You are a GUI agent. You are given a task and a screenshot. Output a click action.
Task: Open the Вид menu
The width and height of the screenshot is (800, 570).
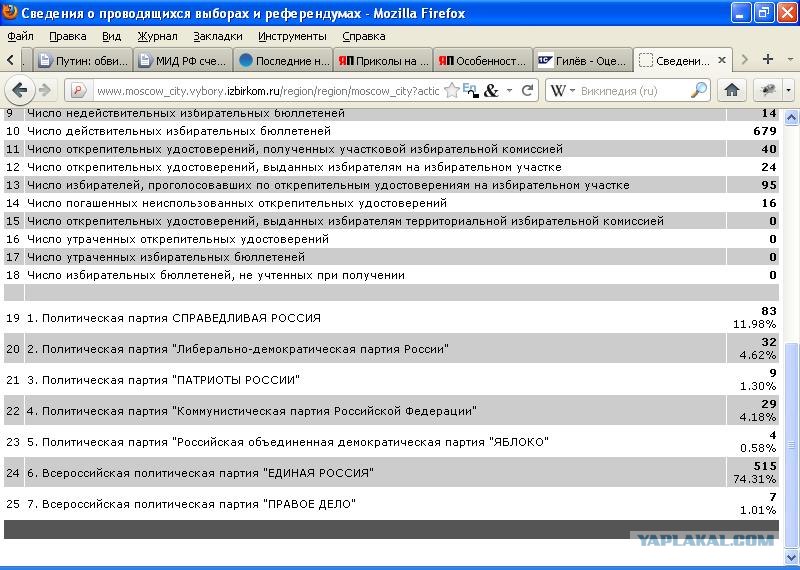111,36
